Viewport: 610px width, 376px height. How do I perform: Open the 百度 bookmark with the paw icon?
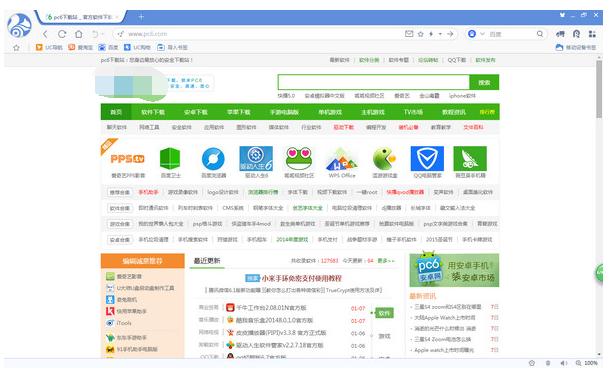108,47
